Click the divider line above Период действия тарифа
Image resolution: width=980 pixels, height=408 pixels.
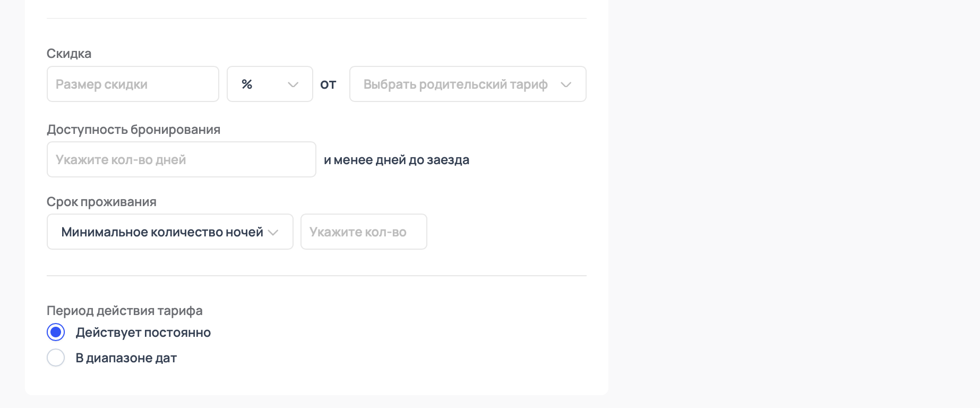(x=316, y=276)
